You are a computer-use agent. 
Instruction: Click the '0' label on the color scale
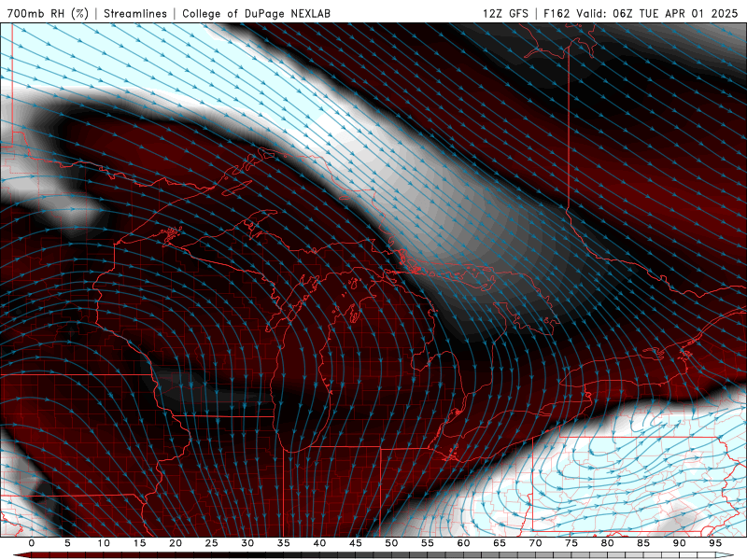(x=32, y=543)
